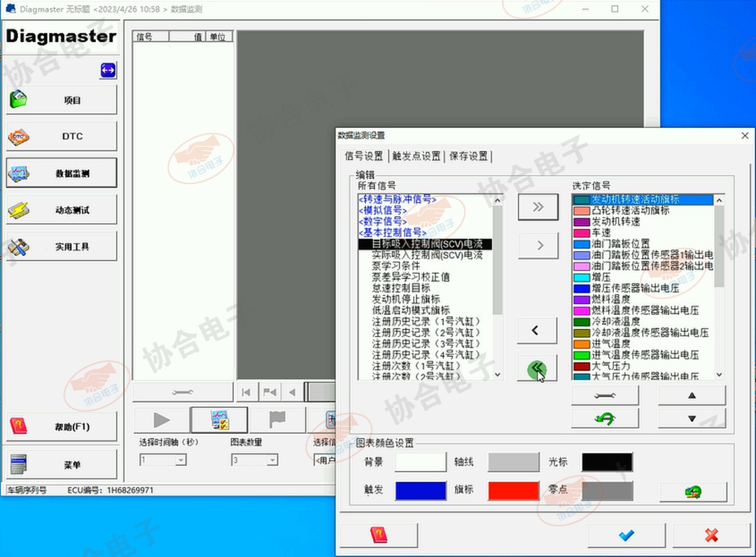Select 凸轮转速活动旗标 in selected signals
Screen dimensions: 756x557
point(631,210)
